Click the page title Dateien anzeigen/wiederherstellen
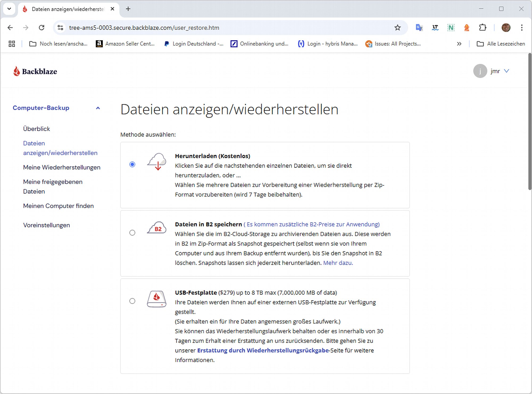 click(230, 110)
